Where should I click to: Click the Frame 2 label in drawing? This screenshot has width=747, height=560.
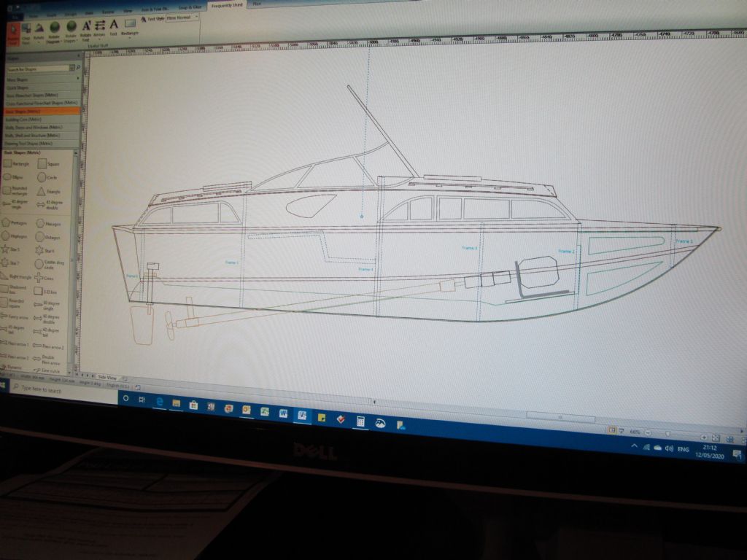point(566,251)
